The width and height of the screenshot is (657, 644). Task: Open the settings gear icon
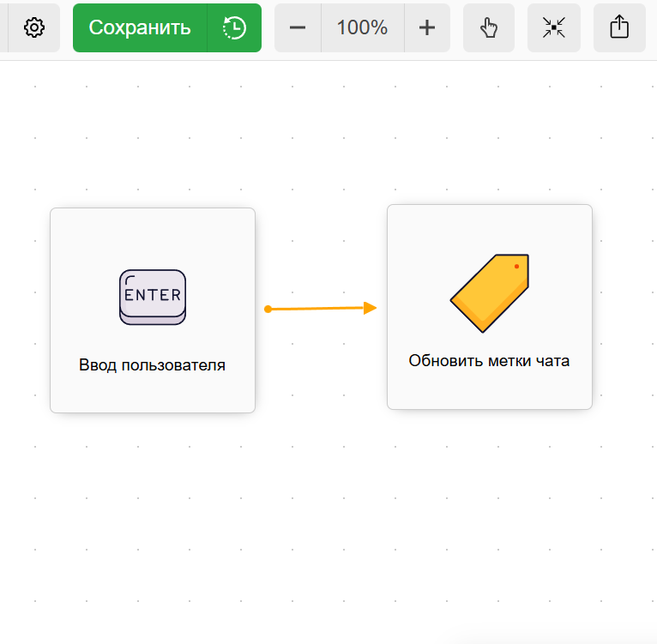[33, 28]
